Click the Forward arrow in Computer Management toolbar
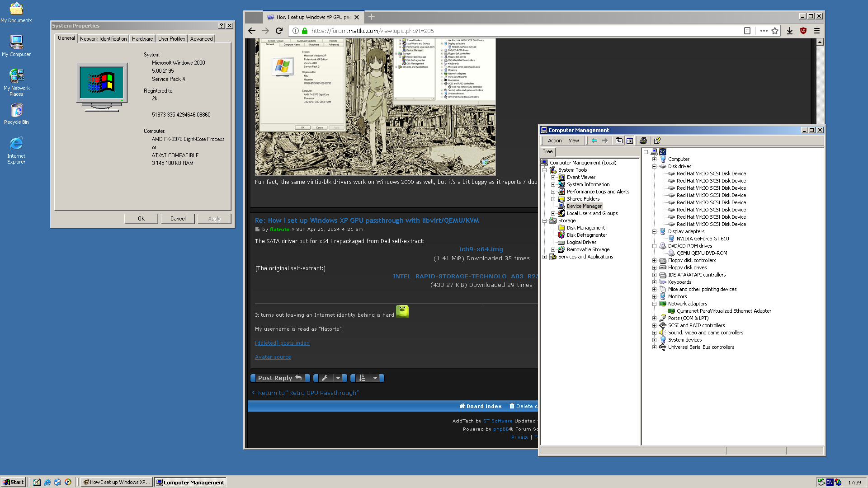The height and width of the screenshot is (488, 868). [x=605, y=141]
